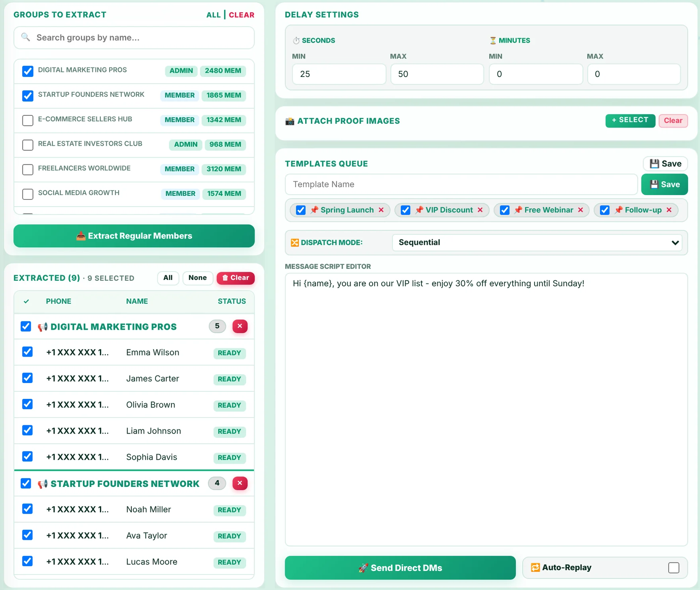Image resolution: width=700 pixels, height=590 pixels.
Task: Uncheck Emma Wilson's contact row
Action: pos(27,352)
